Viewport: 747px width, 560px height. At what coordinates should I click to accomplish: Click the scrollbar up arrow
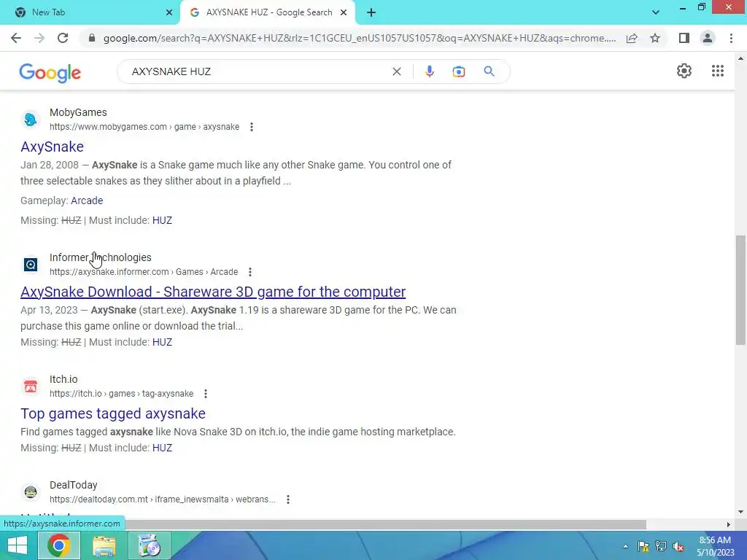740,58
